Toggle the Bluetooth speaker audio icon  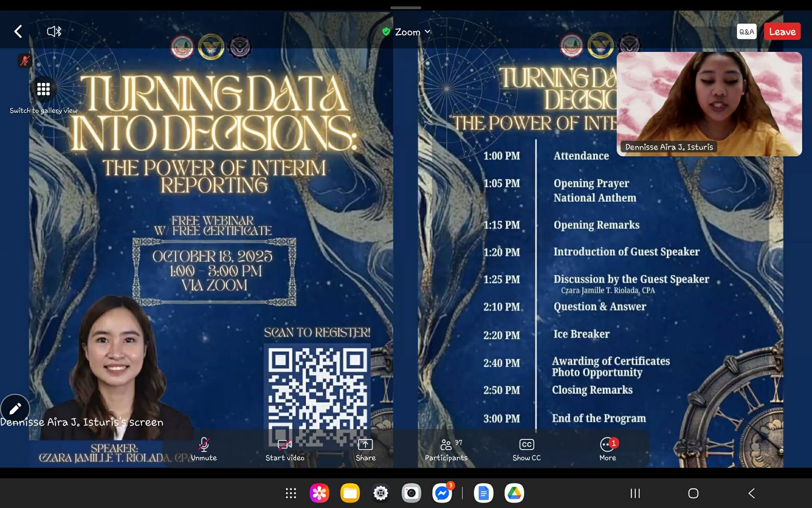tap(54, 31)
